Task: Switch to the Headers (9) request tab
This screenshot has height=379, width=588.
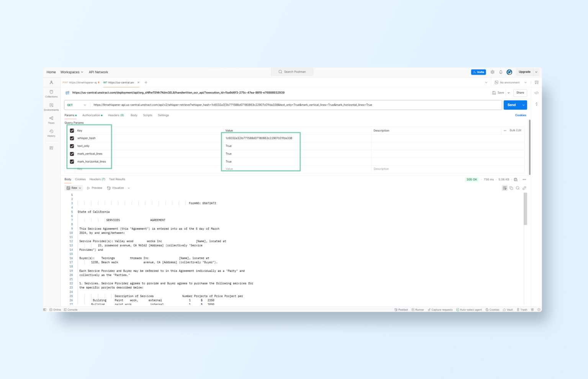Action: pyautogui.click(x=116, y=115)
